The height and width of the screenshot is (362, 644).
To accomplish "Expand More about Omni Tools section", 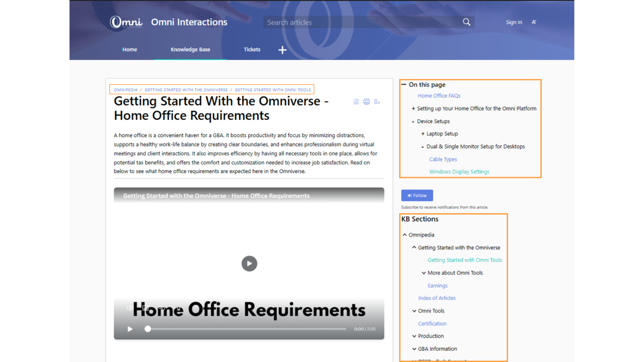I will (x=424, y=273).
